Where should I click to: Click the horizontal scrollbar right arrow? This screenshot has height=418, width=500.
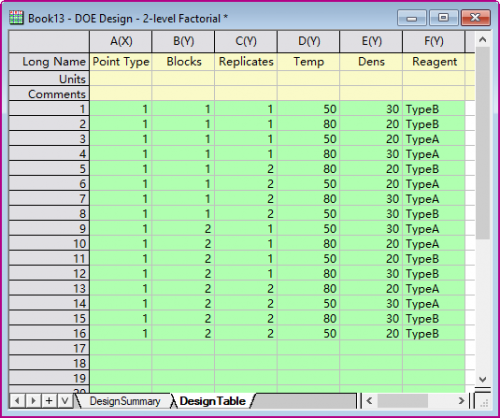tap(461, 400)
